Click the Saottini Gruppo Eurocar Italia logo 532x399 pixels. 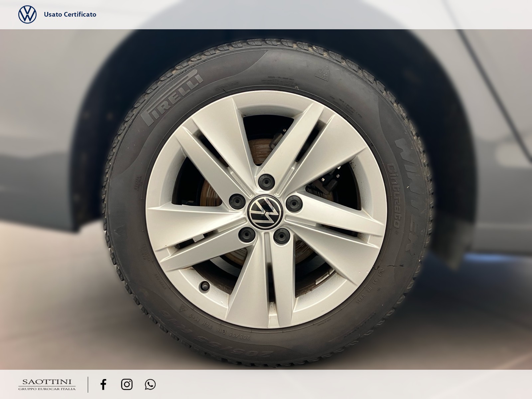click(47, 384)
